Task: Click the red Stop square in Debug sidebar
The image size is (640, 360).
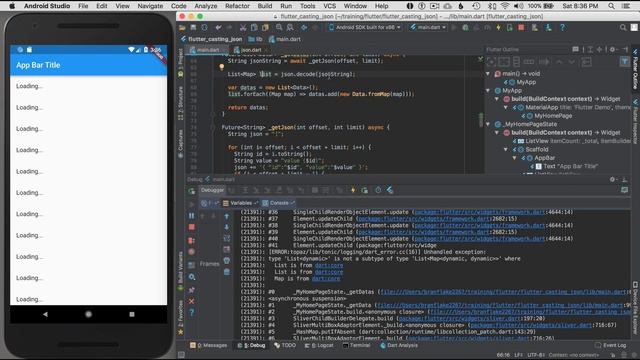Action: tap(191, 227)
